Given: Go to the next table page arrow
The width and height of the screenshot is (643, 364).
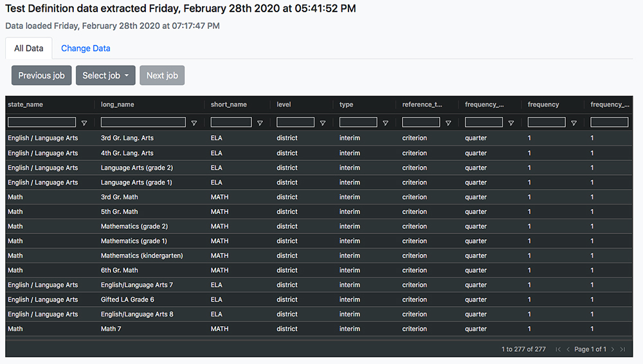Looking at the screenshot, I should (613, 349).
